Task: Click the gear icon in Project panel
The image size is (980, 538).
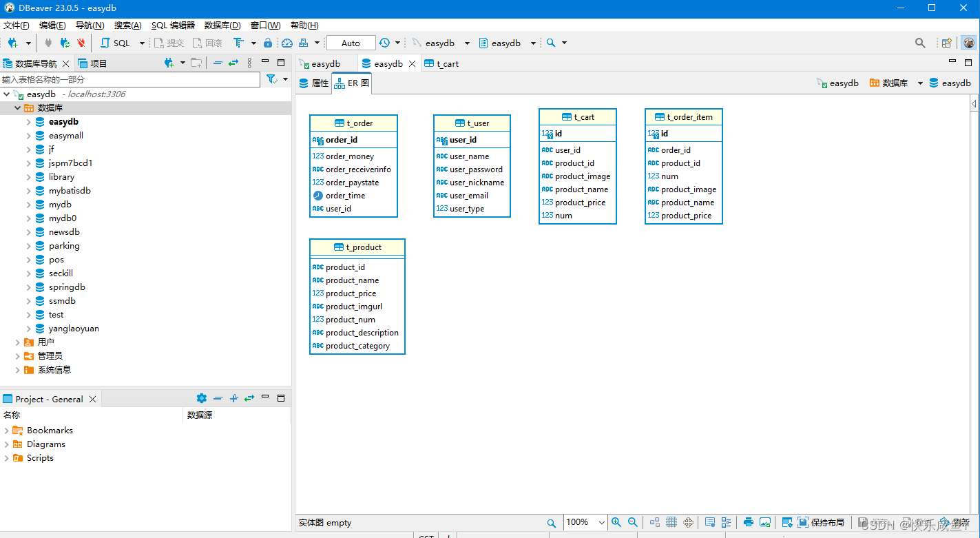Action: click(x=201, y=398)
